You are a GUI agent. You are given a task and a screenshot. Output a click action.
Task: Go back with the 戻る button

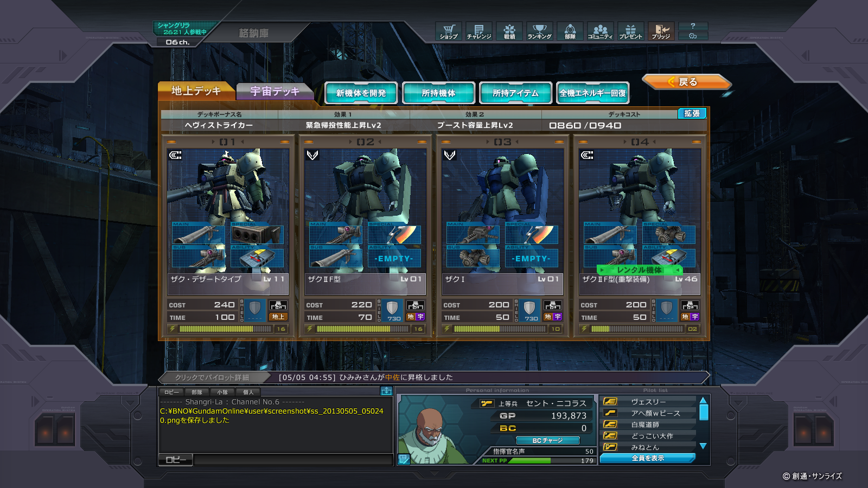[686, 82]
